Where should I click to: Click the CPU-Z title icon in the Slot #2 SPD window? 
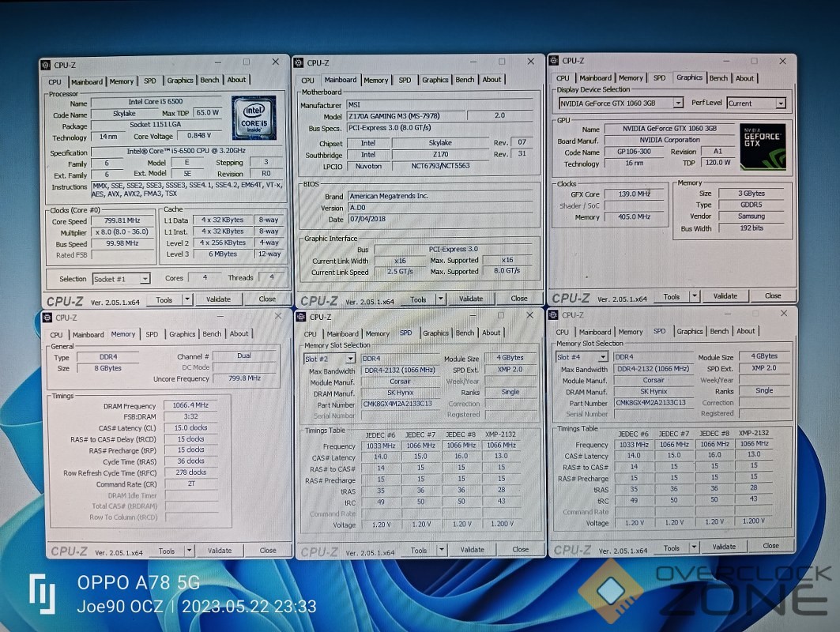(301, 317)
